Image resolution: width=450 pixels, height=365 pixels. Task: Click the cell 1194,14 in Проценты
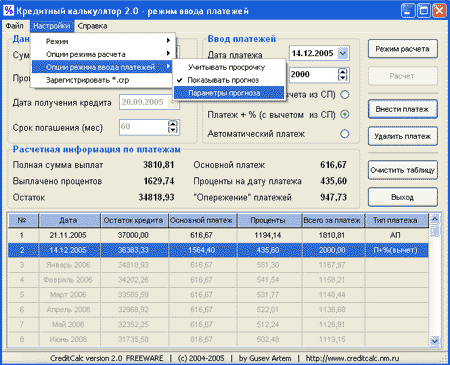268,235
